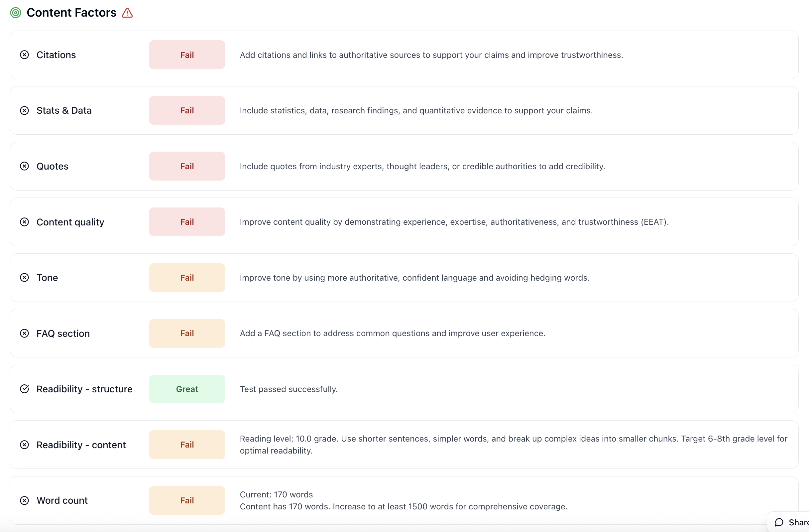Viewport: 809px width, 532px height.
Task: Click the Fail badge for Citations
Action: point(187,55)
